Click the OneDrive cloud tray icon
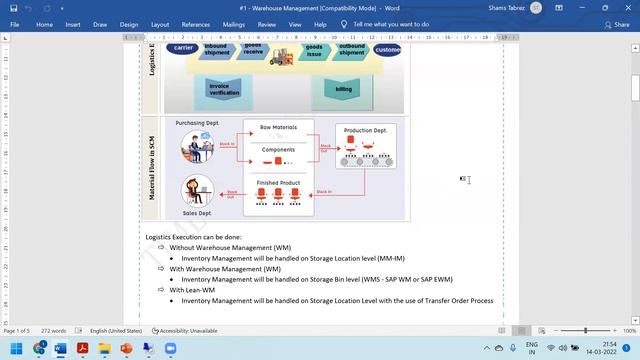The height and width of the screenshot is (360, 640). pyautogui.click(x=499, y=348)
